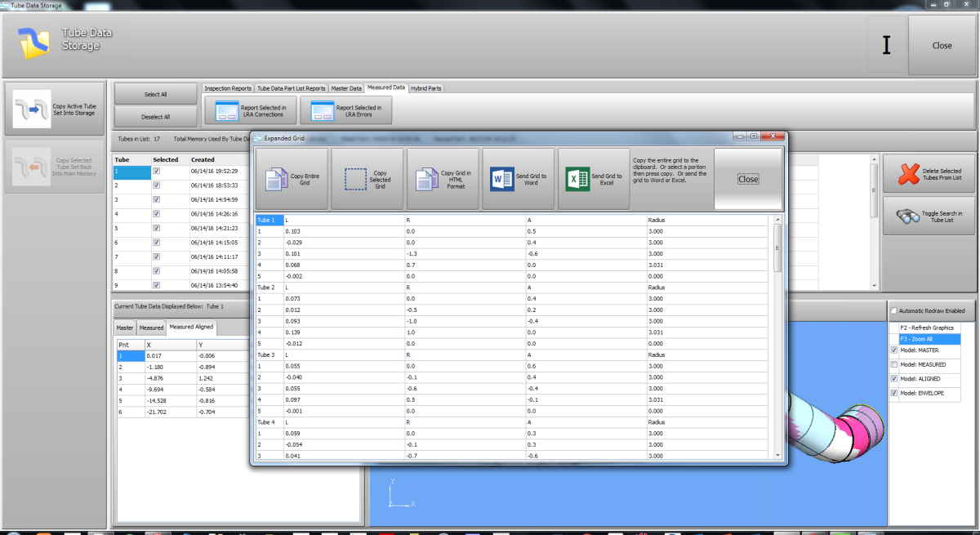This screenshot has width=980, height=535.
Task: Check Model: MEASURED checkbox
Action: click(893, 364)
